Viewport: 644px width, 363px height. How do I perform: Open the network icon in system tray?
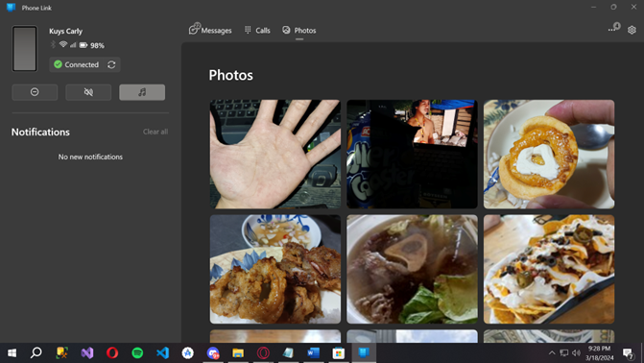pyautogui.click(x=564, y=352)
